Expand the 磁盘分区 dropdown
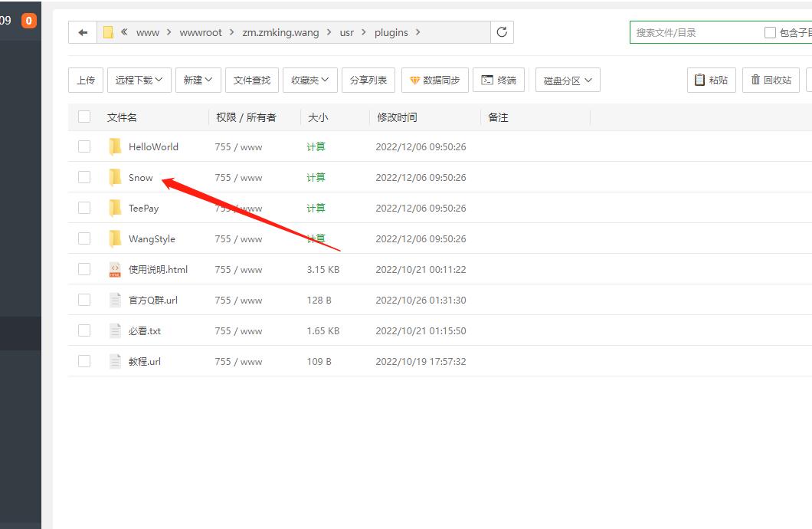Viewport: 812px width, 529px height. (567, 80)
